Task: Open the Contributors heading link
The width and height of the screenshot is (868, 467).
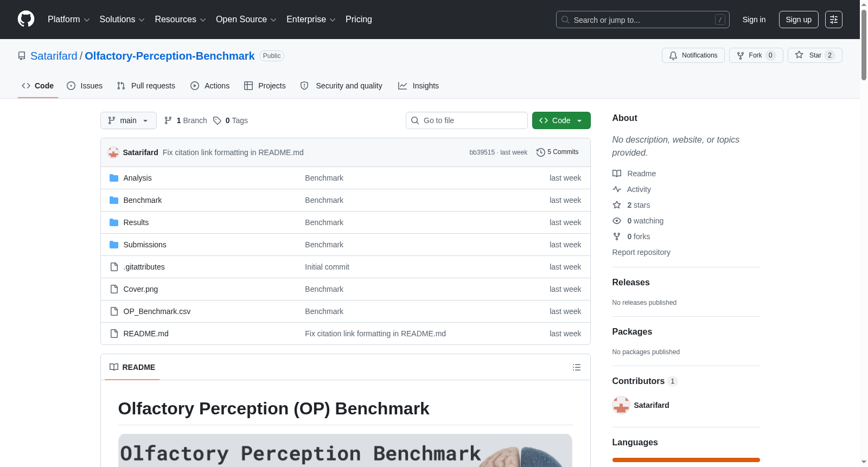Action: tap(645, 381)
